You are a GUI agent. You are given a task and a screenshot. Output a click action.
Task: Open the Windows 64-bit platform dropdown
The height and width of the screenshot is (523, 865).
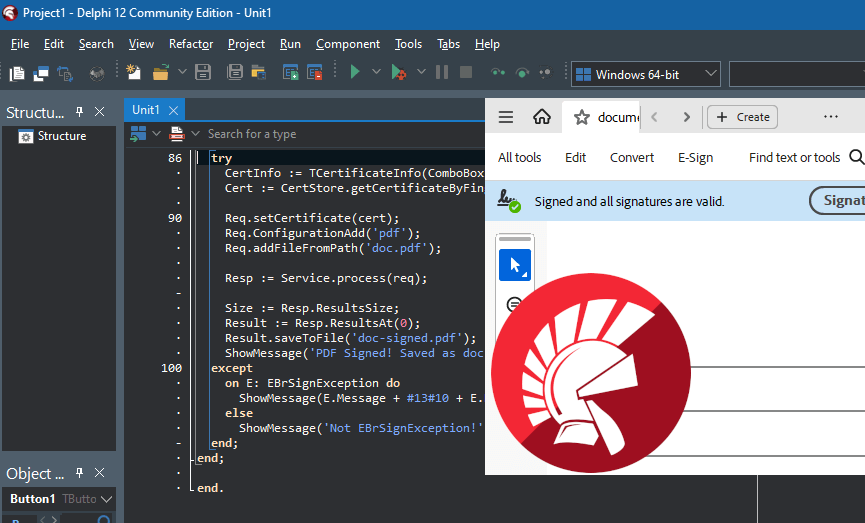(646, 74)
